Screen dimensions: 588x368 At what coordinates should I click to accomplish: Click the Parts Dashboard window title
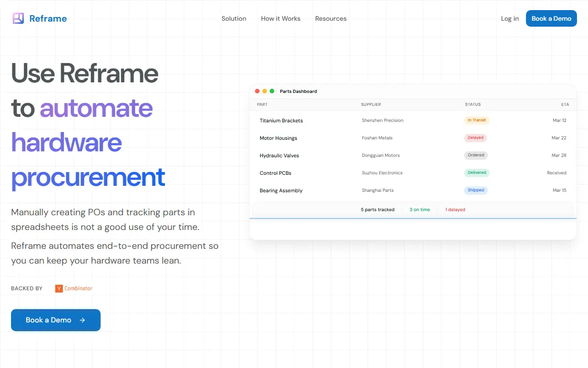299,91
